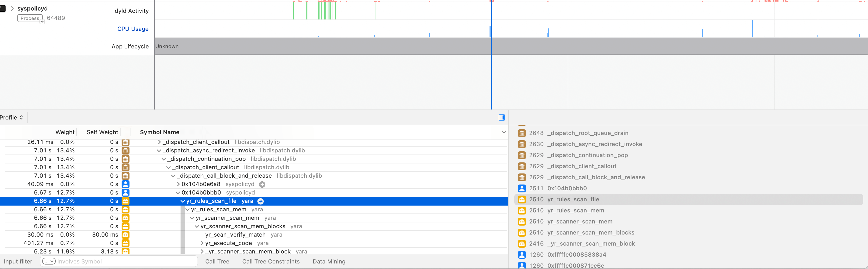Click the briefcase icon on 30.00 ms row
The height and width of the screenshot is (269, 868).
point(125,235)
